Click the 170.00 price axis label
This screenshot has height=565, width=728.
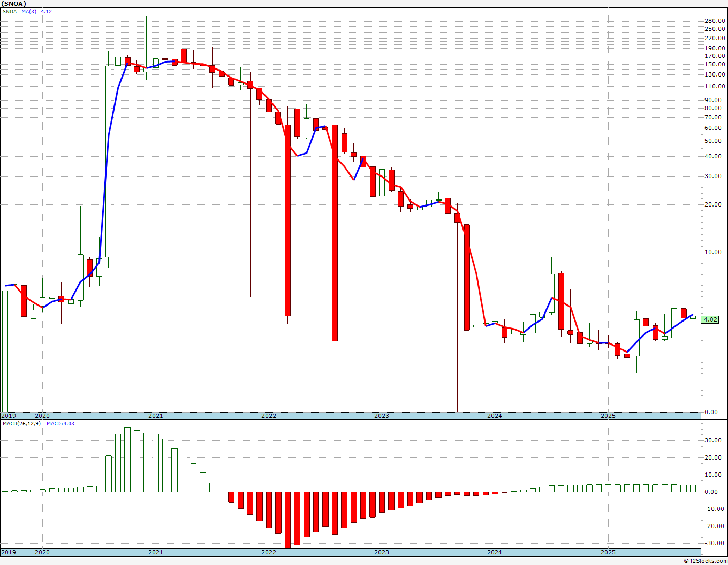[715, 56]
